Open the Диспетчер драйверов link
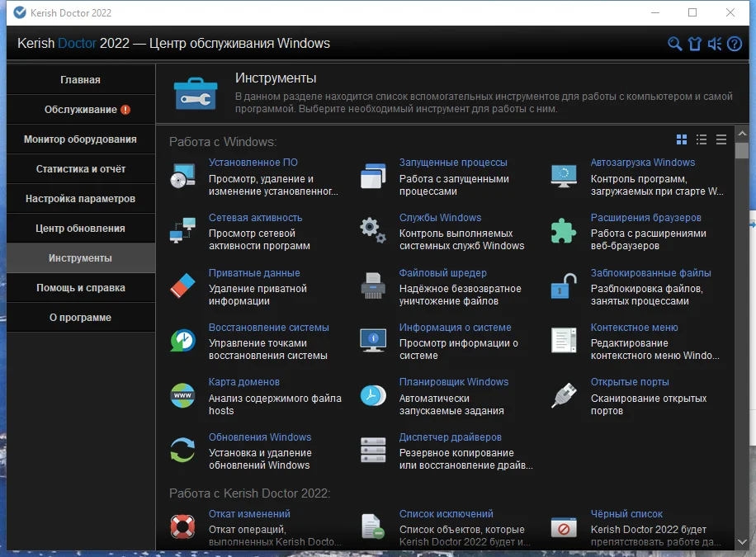Screen dimensions: 756x557 point(451,437)
